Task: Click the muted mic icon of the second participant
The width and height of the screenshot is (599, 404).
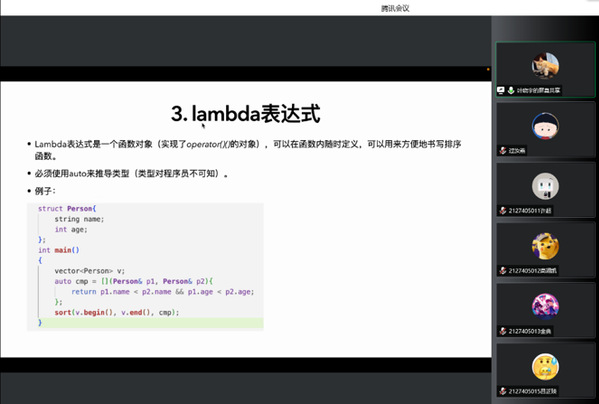Action: click(503, 150)
